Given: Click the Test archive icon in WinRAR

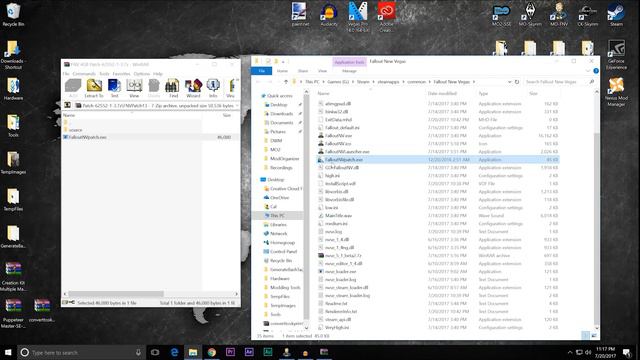Looking at the screenshot, I should (114, 88).
